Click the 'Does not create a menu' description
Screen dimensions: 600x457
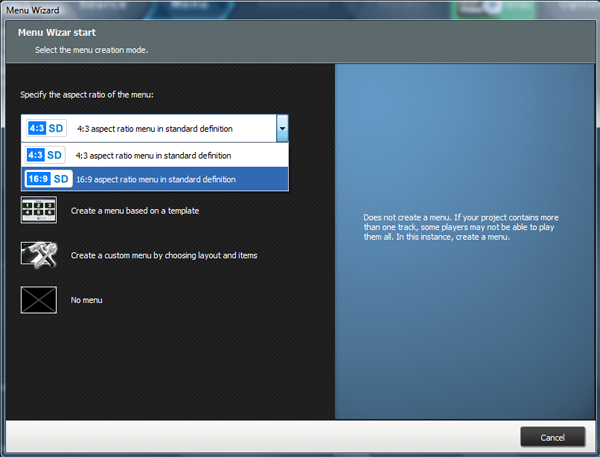(461, 227)
